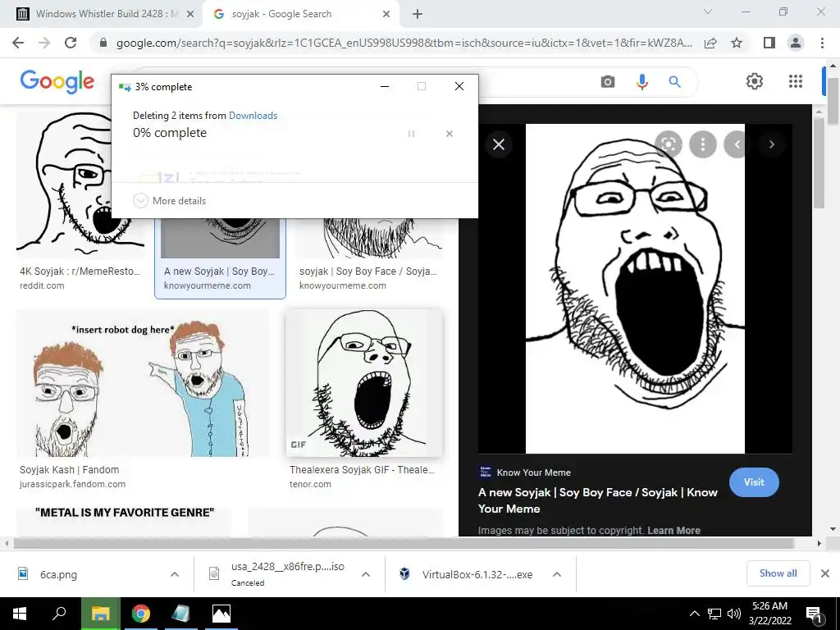Open preview image three-dot options
The width and height of the screenshot is (840, 630).
pos(703,144)
